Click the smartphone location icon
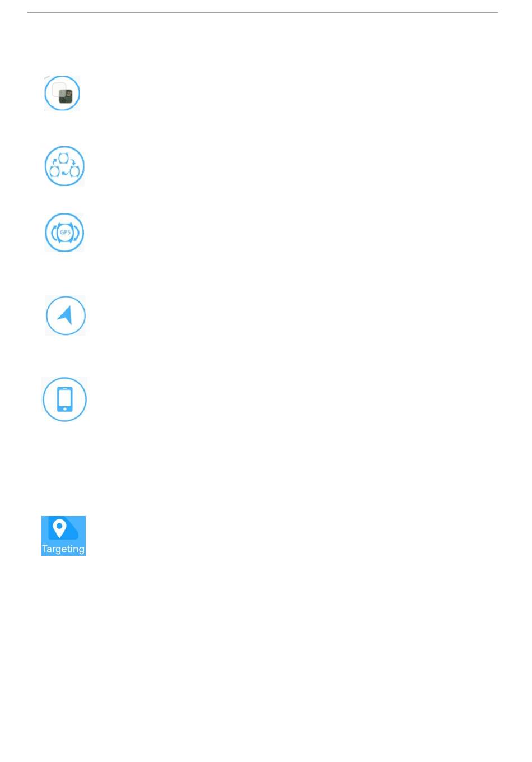532x762 pixels. [x=64, y=399]
